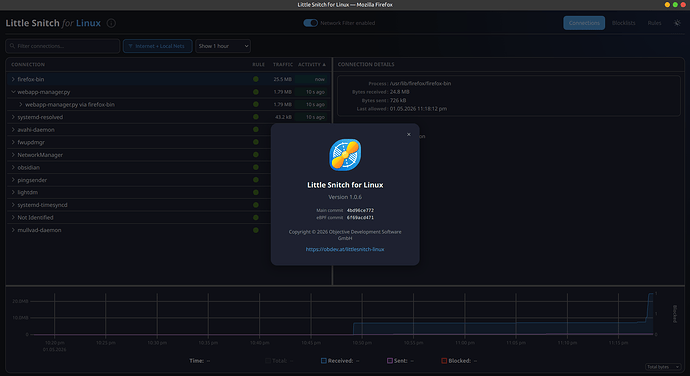Click the rule dot for NetworkManager
The image size is (690, 376).
point(256,155)
